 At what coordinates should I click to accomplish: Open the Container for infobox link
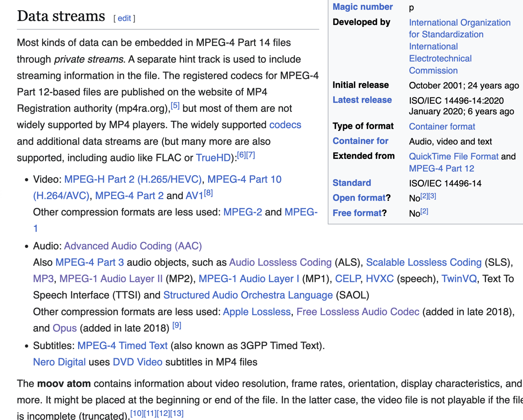point(360,141)
